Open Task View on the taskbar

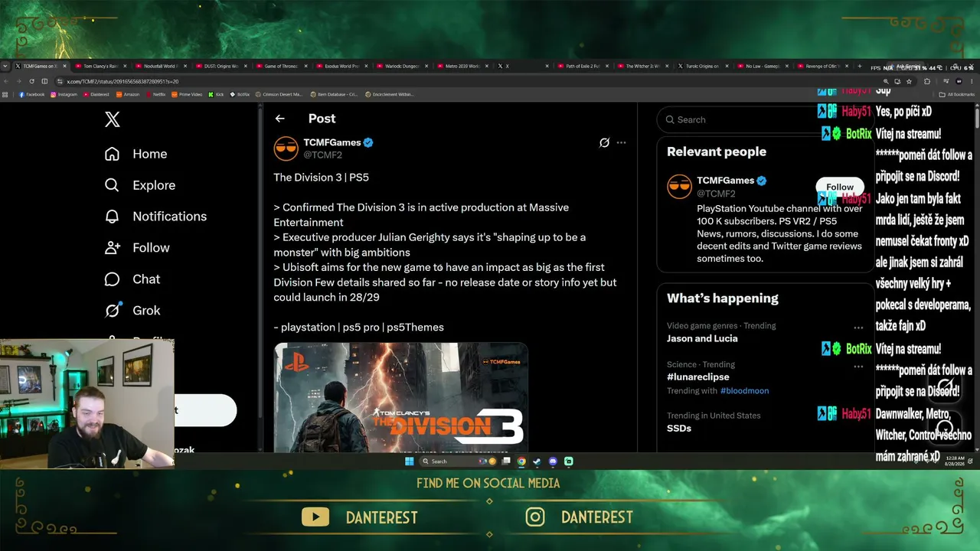pos(506,461)
